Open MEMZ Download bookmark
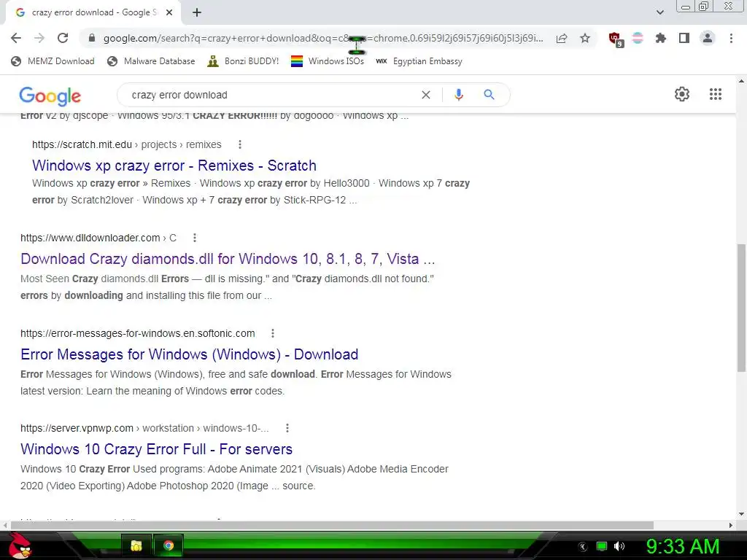747x560 pixels. click(x=53, y=61)
